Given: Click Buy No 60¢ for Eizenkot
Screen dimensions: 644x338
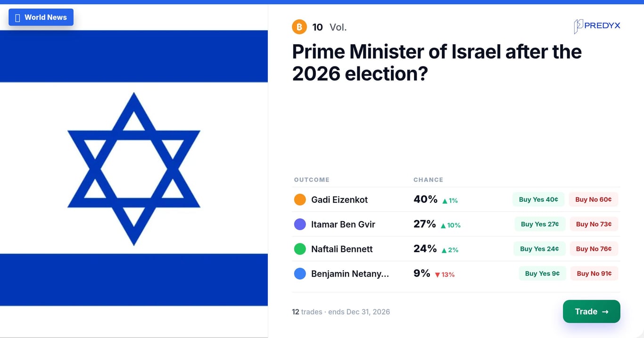Looking at the screenshot, I should 594,199.
